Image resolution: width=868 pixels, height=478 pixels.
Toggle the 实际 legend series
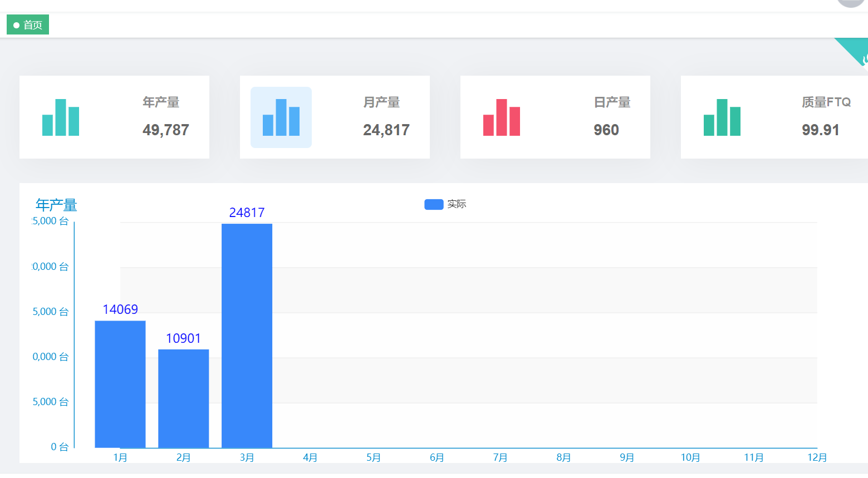coord(456,204)
